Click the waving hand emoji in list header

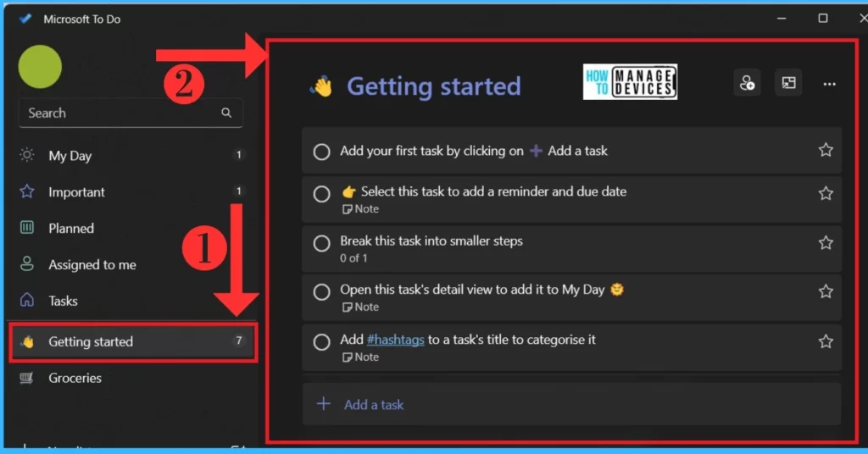point(321,86)
